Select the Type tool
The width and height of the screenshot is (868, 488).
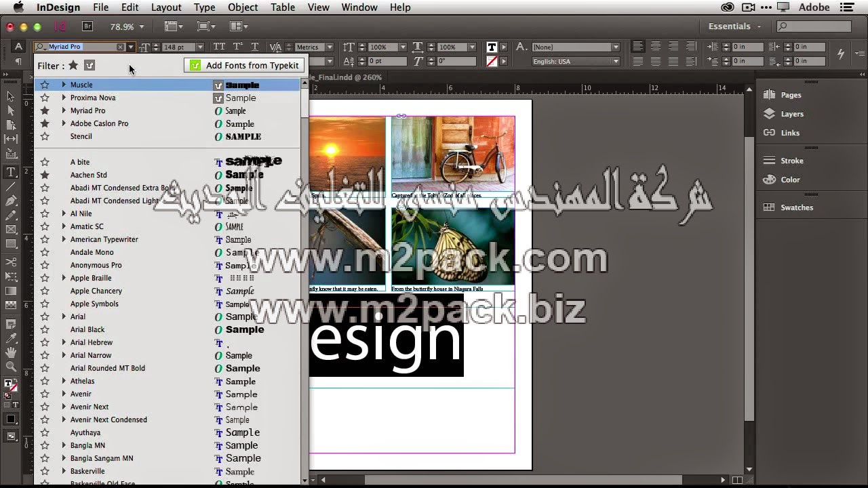pyautogui.click(x=11, y=172)
